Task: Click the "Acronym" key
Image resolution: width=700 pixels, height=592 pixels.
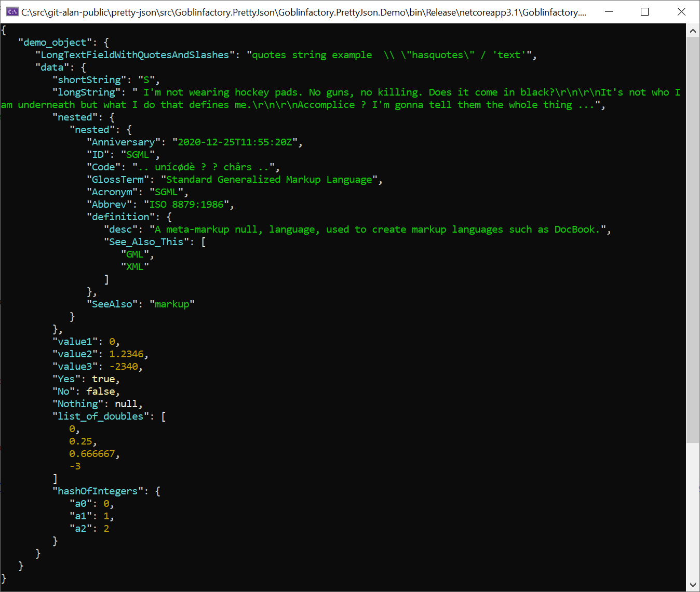Action: 112,192
